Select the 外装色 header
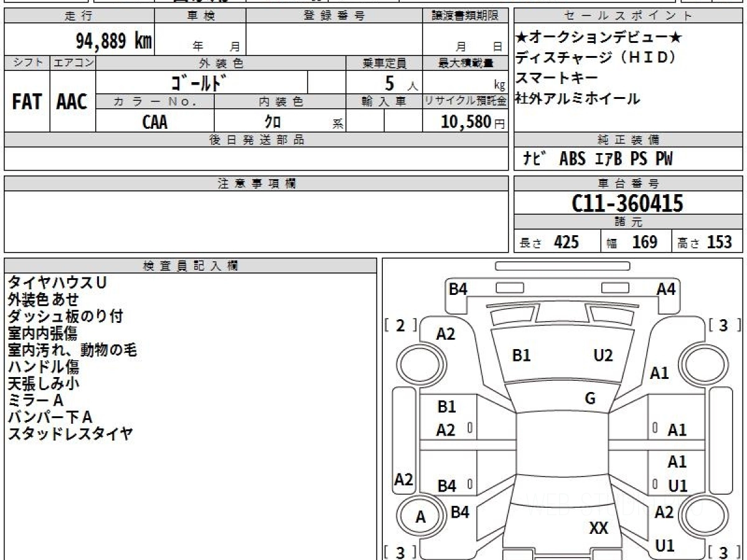Viewport: 747px width, 560px height. click(221, 63)
